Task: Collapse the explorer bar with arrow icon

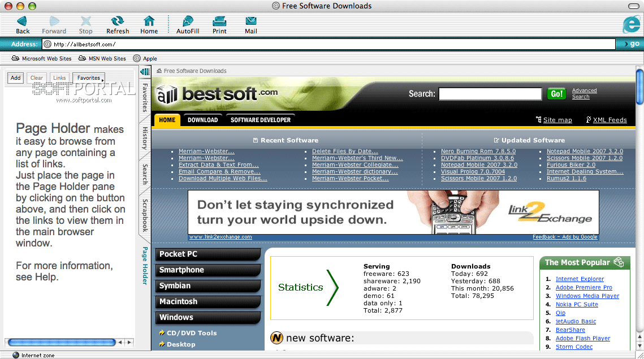Action: coord(145,72)
